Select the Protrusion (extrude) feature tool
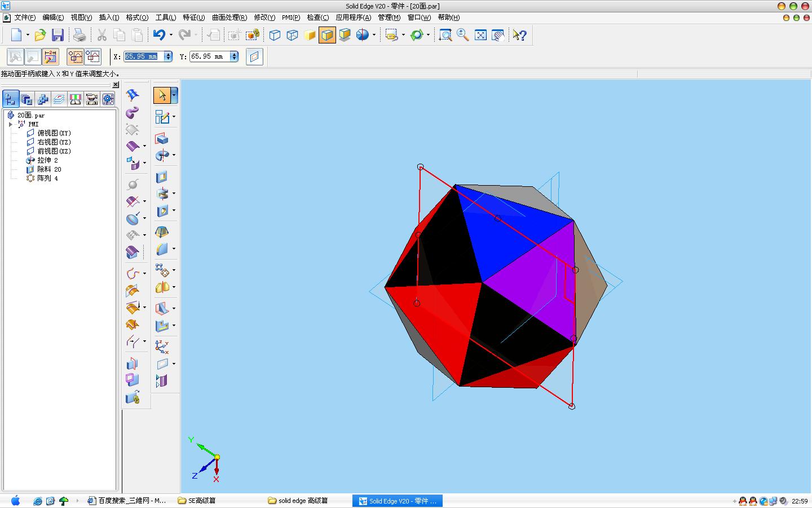This screenshot has width=812, height=508. (162, 139)
